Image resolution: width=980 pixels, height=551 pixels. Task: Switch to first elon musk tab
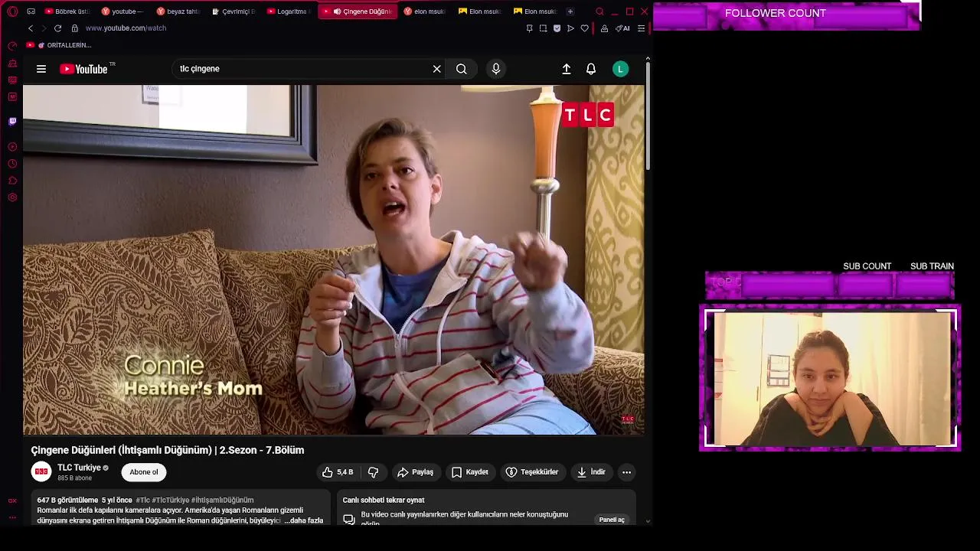(x=426, y=11)
